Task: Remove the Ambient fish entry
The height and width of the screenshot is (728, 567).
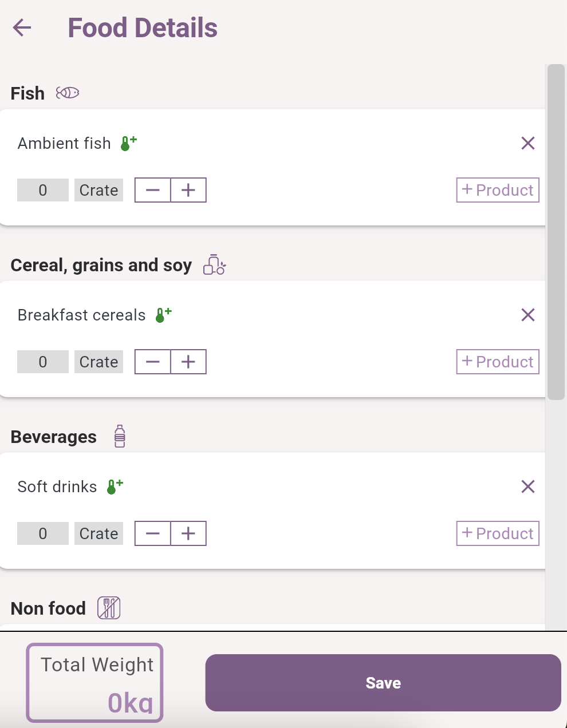Action: coord(527,143)
